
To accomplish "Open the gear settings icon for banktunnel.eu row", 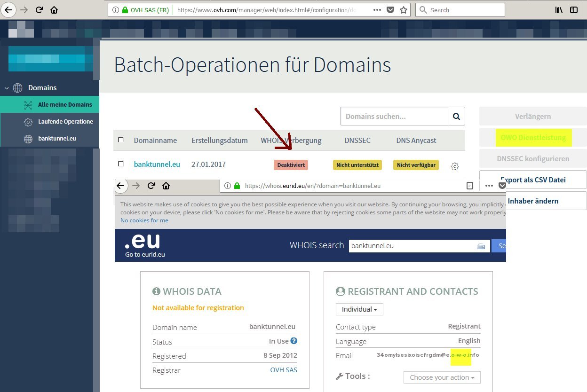I will pyautogui.click(x=454, y=166).
